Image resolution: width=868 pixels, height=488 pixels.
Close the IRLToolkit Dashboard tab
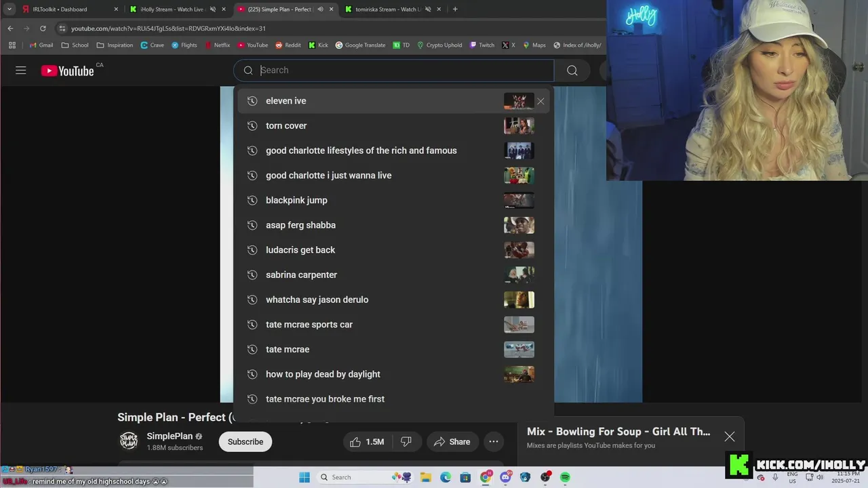coord(116,9)
